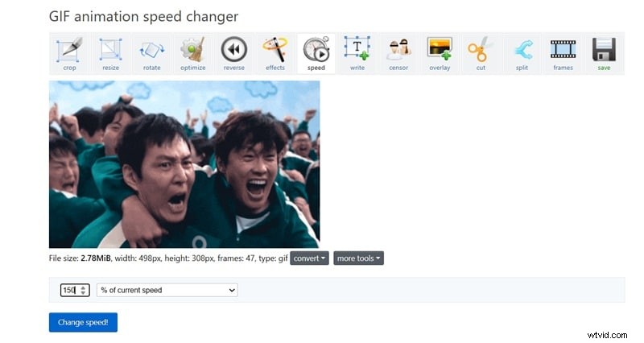
Task: Open the censor tool
Action: [x=398, y=53]
